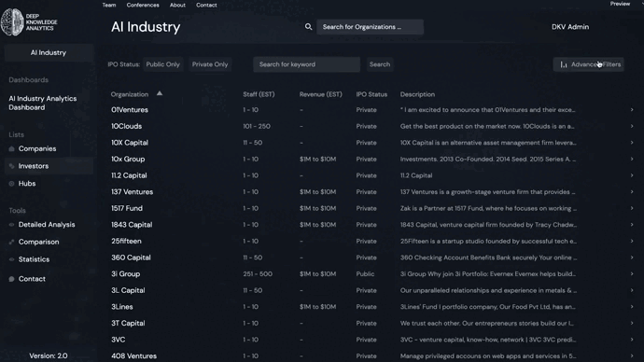
Task: Open the Comparison tool
Action: tap(38, 242)
